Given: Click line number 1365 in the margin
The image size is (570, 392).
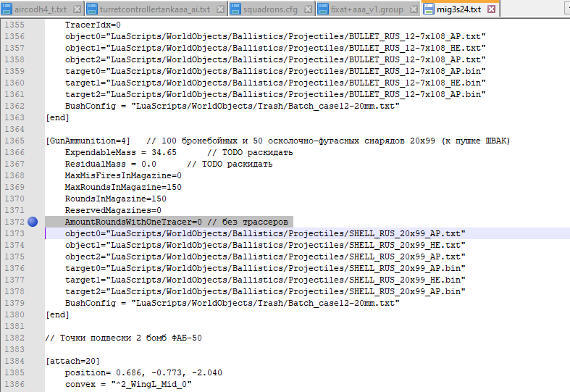Looking at the screenshot, I should [14, 141].
